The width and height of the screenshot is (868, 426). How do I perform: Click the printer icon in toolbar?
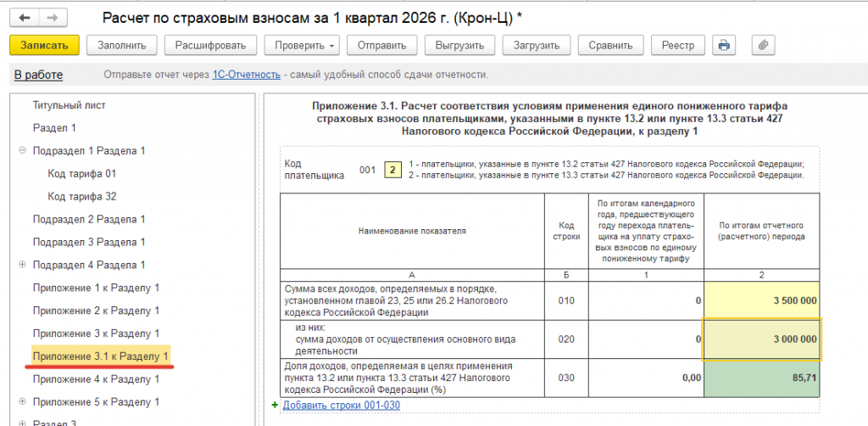pos(723,46)
